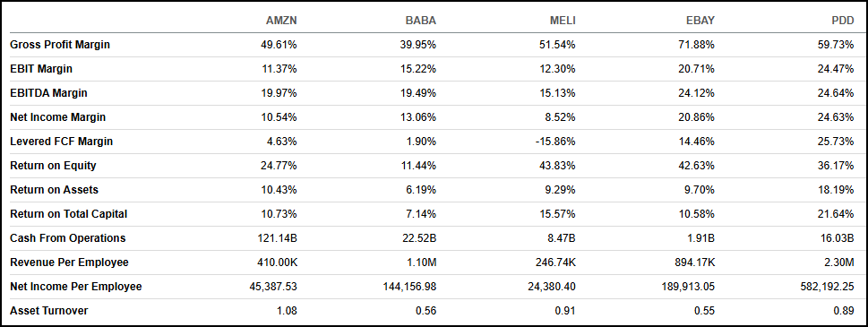Image resolution: width=868 pixels, height=327 pixels.
Task: Click the AMZN column header
Action: pos(281,21)
